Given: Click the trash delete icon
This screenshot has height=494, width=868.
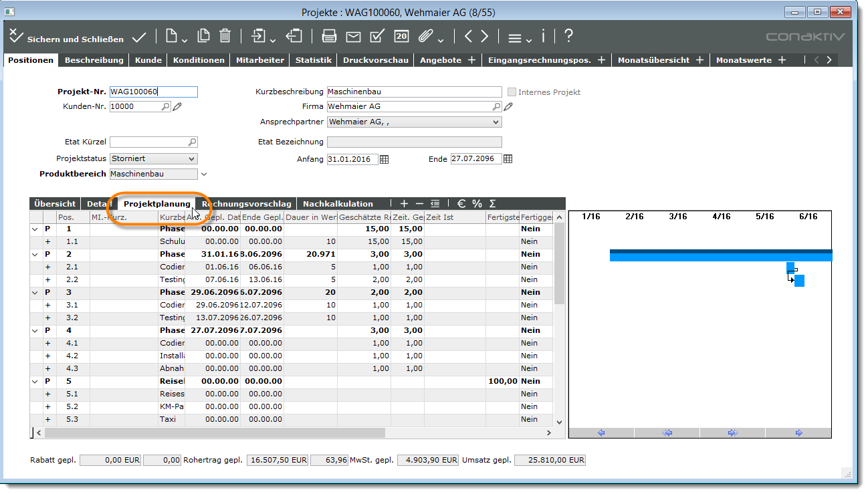Looking at the screenshot, I should (x=225, y=37).
